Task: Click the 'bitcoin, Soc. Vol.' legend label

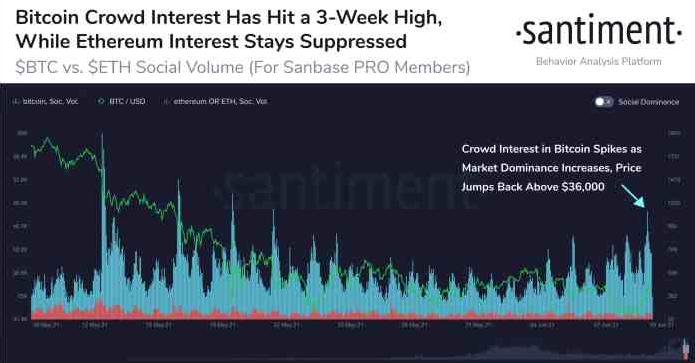Action: [51, 101]
